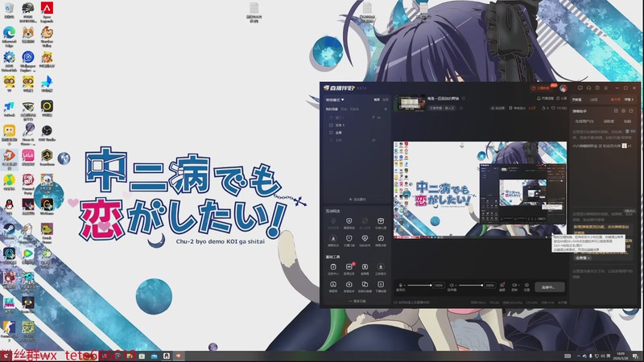
Task: Switch to the 在线用户 tab
Action: coord(584,121)
